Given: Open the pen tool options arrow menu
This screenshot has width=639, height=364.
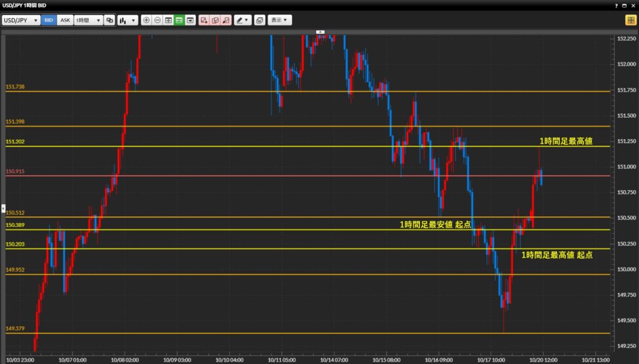Looking at the screenshot, I should 247,20.
